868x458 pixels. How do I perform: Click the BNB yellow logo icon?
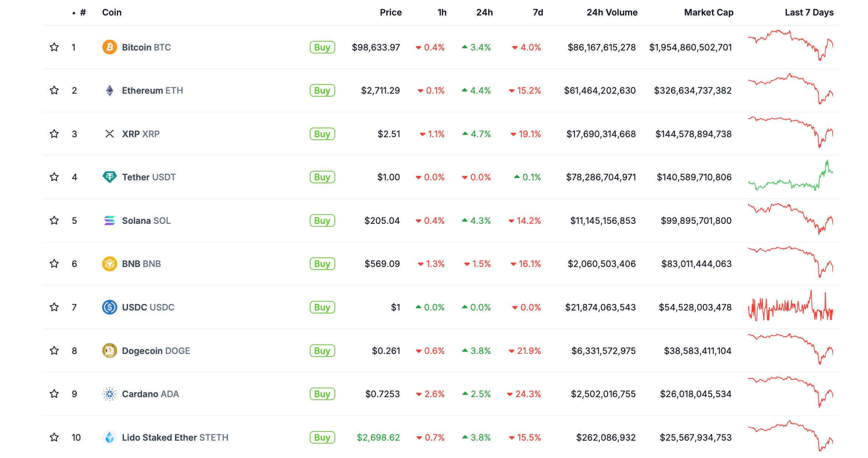pos(110,264)
